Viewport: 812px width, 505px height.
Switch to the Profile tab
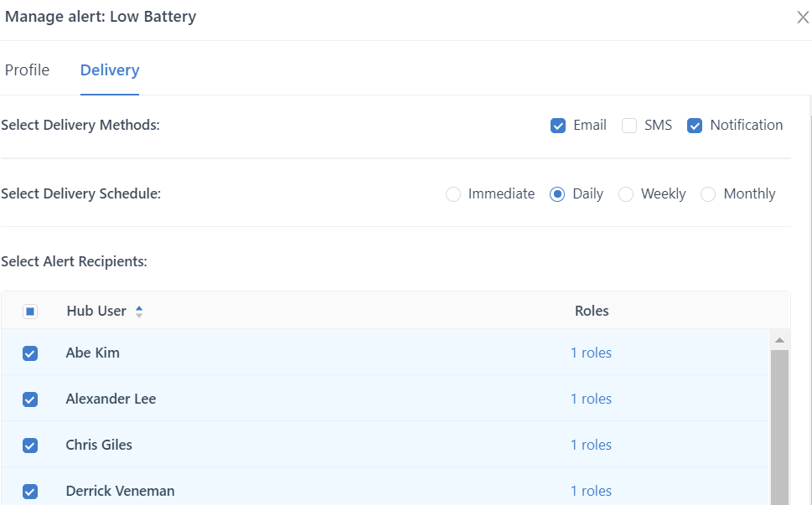27,70
